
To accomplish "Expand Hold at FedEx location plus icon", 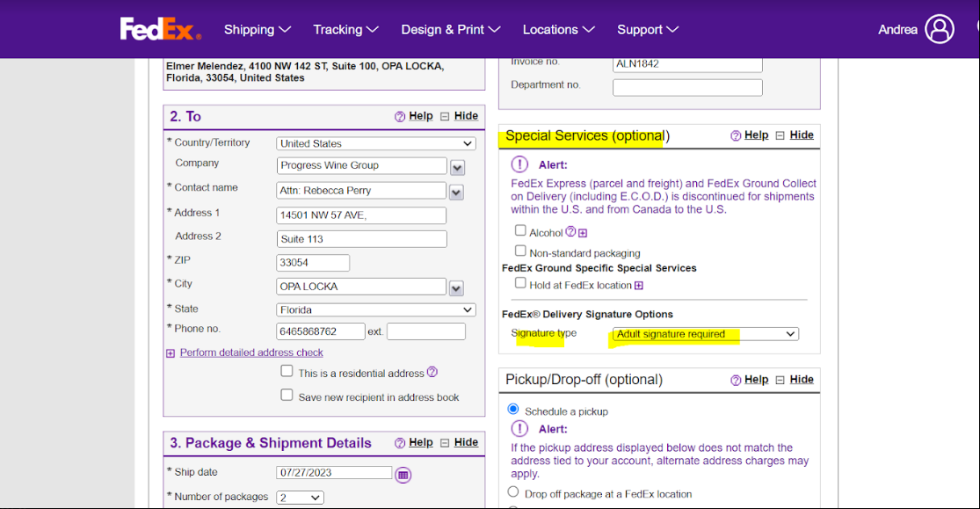I will 639,286.
